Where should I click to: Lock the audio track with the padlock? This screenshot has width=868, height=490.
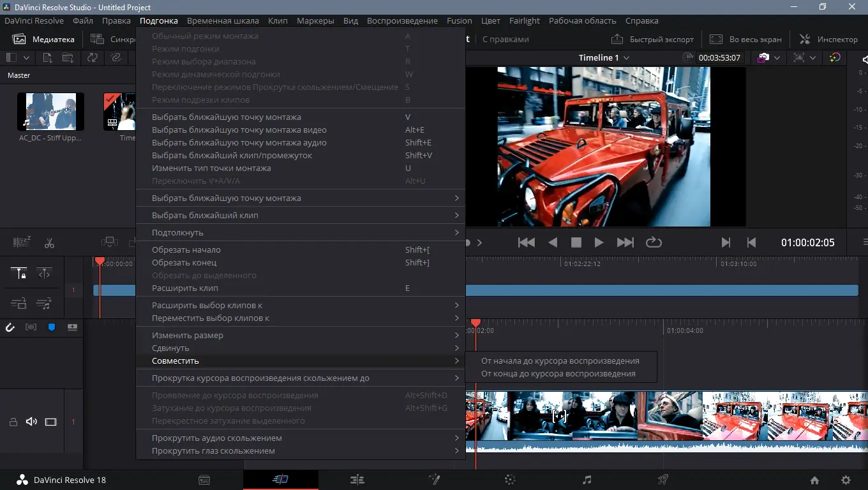13,422
